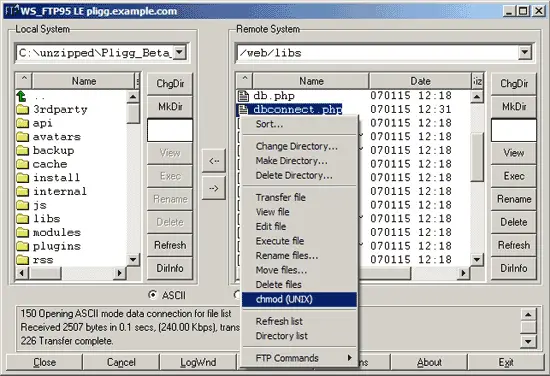The height and width of the screenshot is (376, 550).
Task: Open the local path dropdown
Action: point(179,53)
